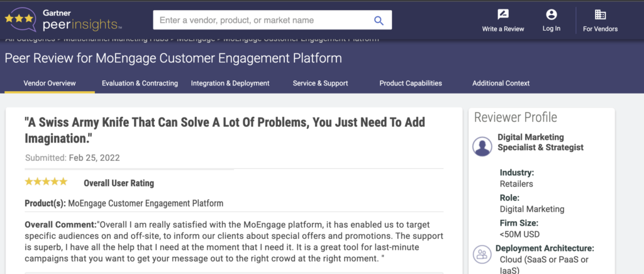Screen dimensions: 644x274
Task: Click the Write a Review link
Action: (x=503, y=29)
